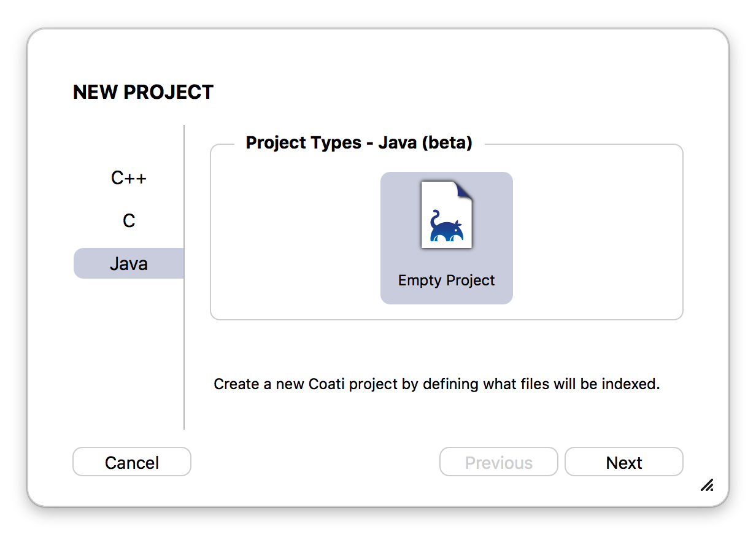Click empty space left of Empty Project tile
This screenshot has width=756, height=545.
[x=295, y=238]
